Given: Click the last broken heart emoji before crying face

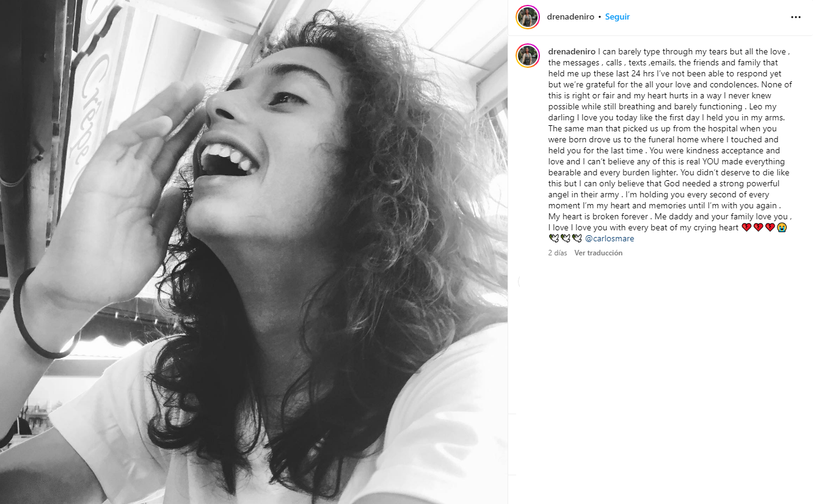Looking at the screenshot, I should tap(770, 228).
